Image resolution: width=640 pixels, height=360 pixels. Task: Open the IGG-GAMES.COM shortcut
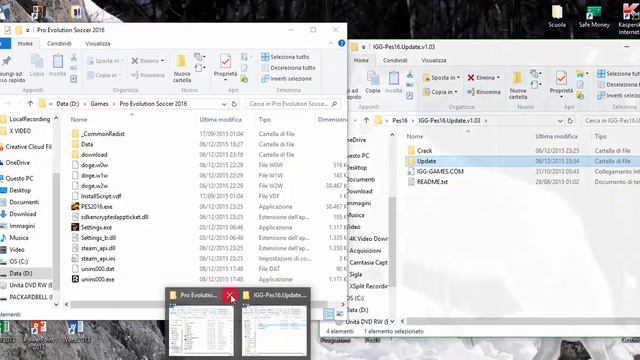pyautogui.click(x=440, y=171)
